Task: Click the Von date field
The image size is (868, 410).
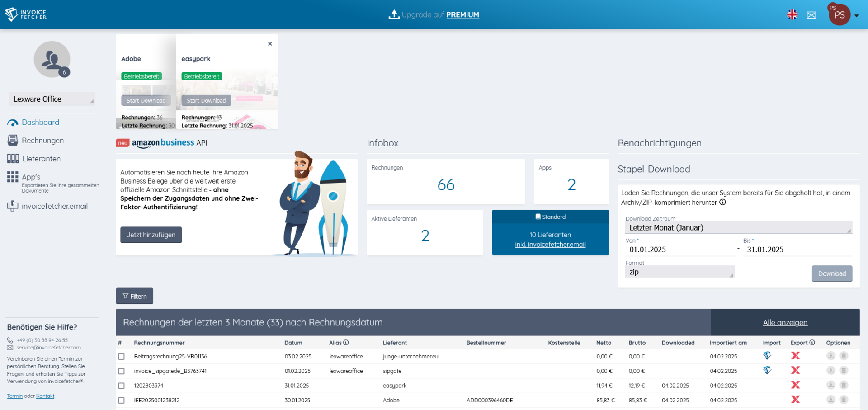Action: 679,250
